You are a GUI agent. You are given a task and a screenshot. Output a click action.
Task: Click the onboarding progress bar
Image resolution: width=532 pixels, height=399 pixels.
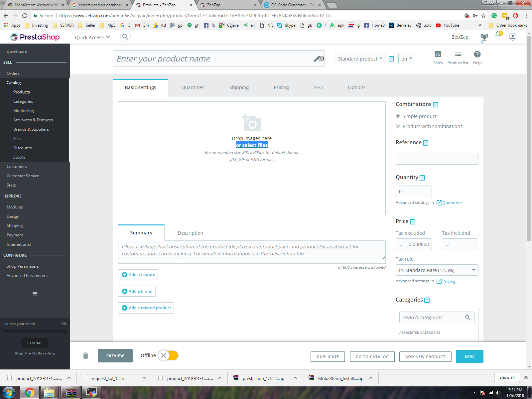(x=35, y=331)
